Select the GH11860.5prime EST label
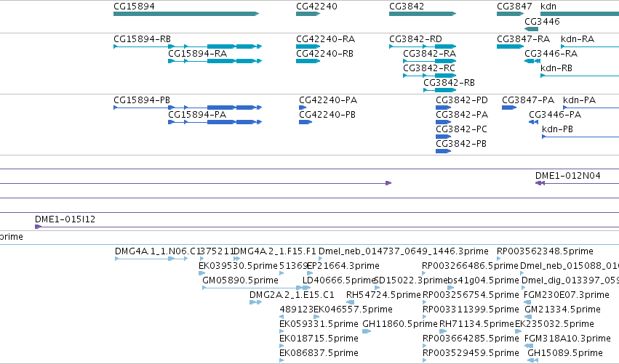The image size is (619, 364). coord(400,324)
